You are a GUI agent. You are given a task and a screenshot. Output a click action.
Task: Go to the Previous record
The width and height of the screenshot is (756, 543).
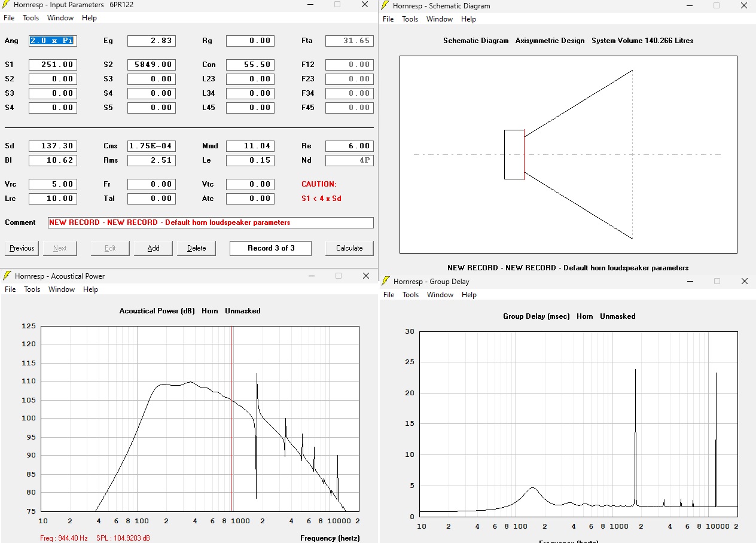[22, 248]
